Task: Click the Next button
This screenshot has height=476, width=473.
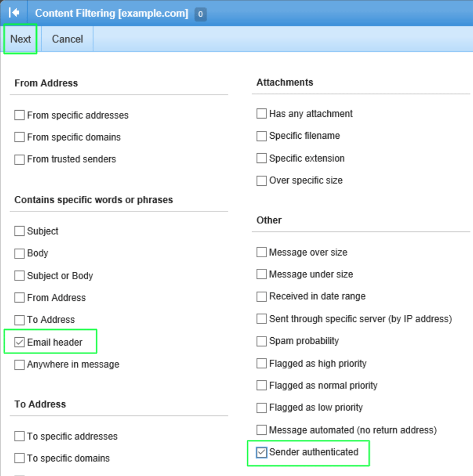Action: (20, 39)
